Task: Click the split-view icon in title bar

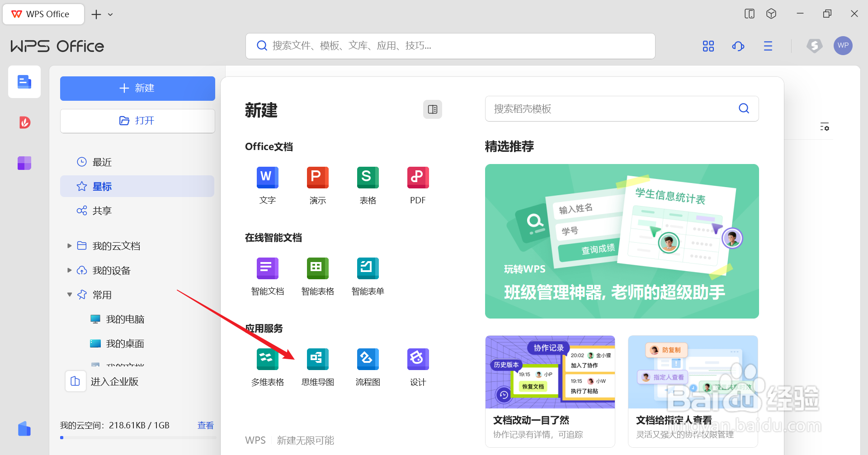Action: [x=750, y=14]
